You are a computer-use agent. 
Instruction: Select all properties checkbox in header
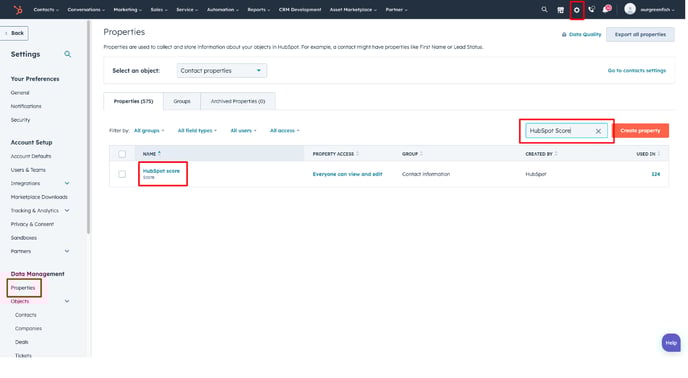(122, 154)
